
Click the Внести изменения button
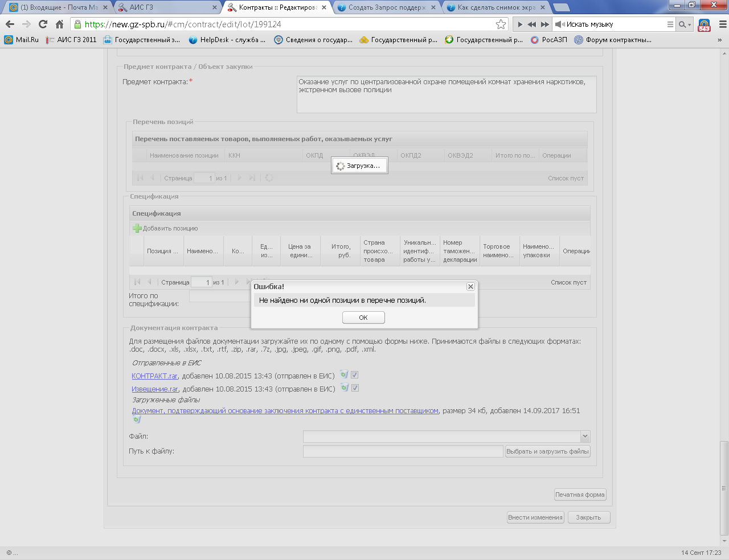(535, 517)
